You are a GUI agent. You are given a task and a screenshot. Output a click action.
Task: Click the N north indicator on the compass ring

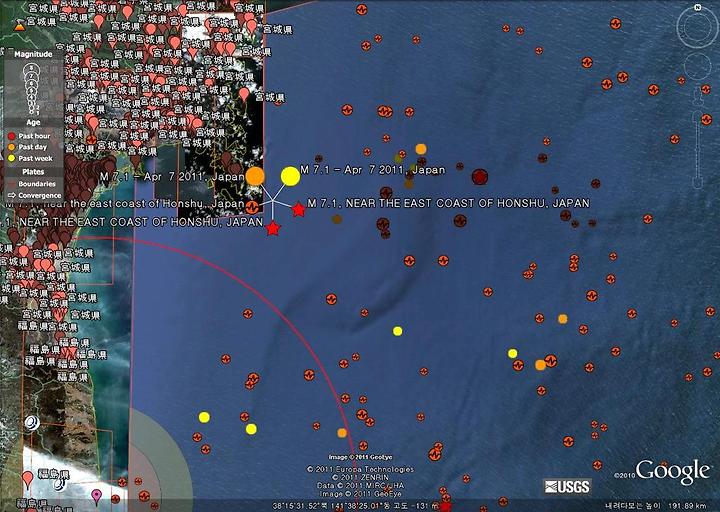(x=698, y=7)
